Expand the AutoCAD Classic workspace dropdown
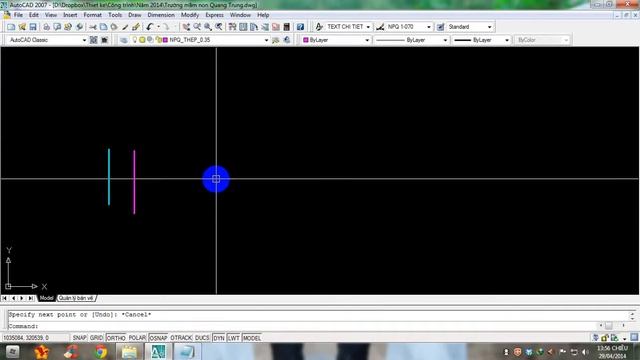Screen dimensions: 640x360 click(x=84, y=40)
